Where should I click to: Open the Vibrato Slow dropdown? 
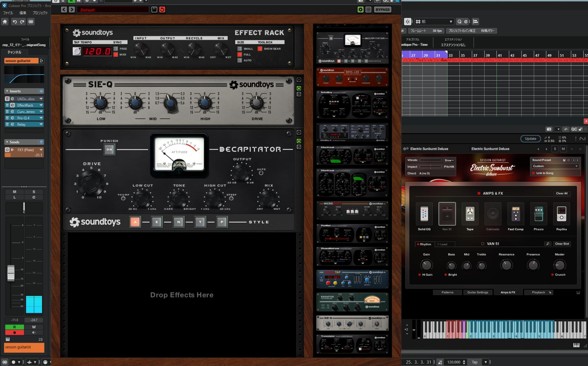pos(449,160)
